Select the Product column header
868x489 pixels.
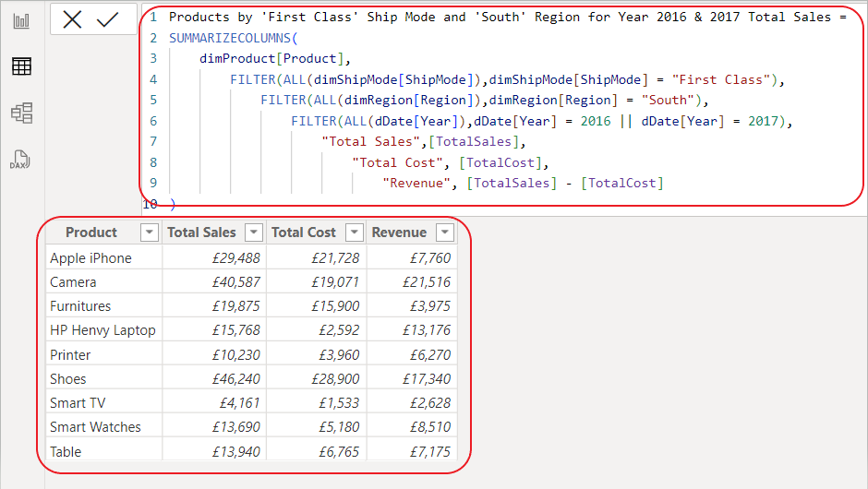(91, 233)
